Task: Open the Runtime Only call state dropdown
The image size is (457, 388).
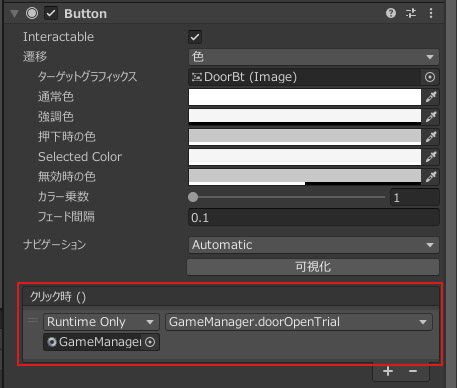Action: (101, 322)
